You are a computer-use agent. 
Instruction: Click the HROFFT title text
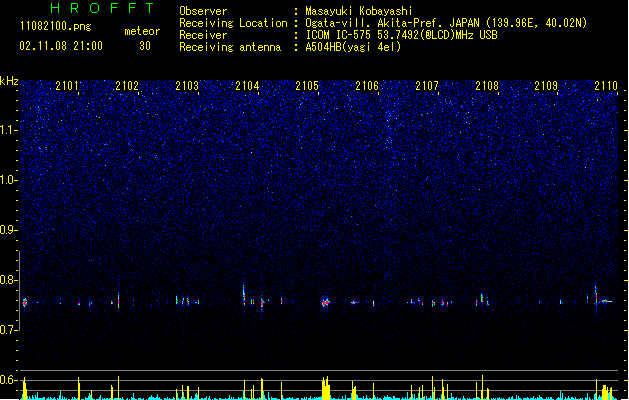click(102, 8)
